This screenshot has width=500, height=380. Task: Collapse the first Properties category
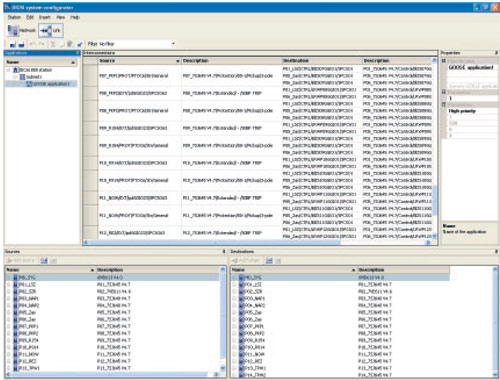click(444, 61)
